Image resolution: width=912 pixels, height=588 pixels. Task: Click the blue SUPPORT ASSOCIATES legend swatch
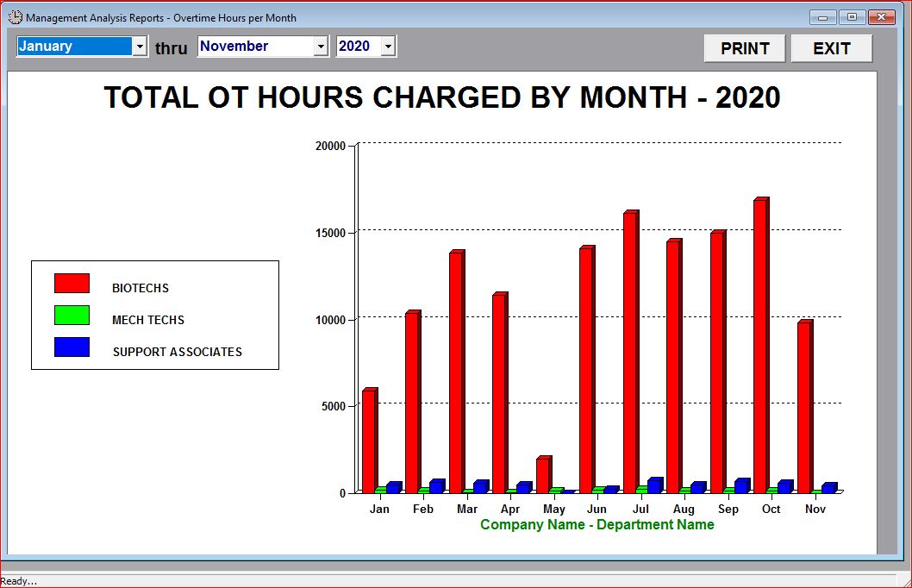(72, 347)
